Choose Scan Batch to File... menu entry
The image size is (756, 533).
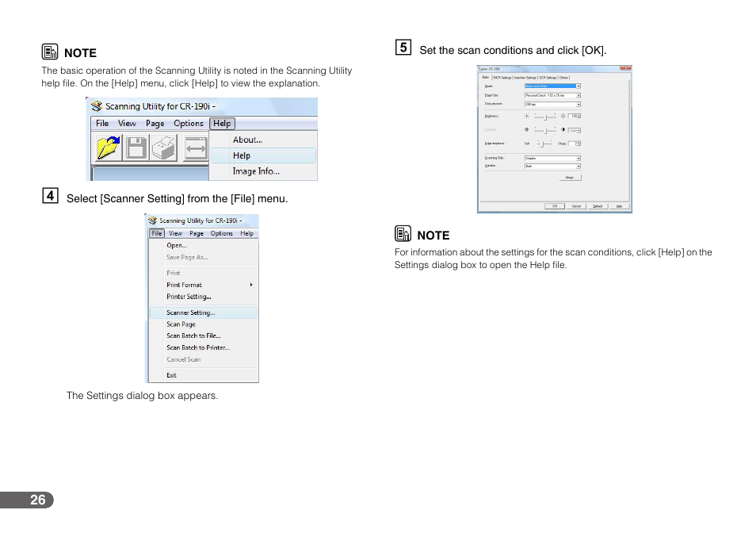[193, 336]
